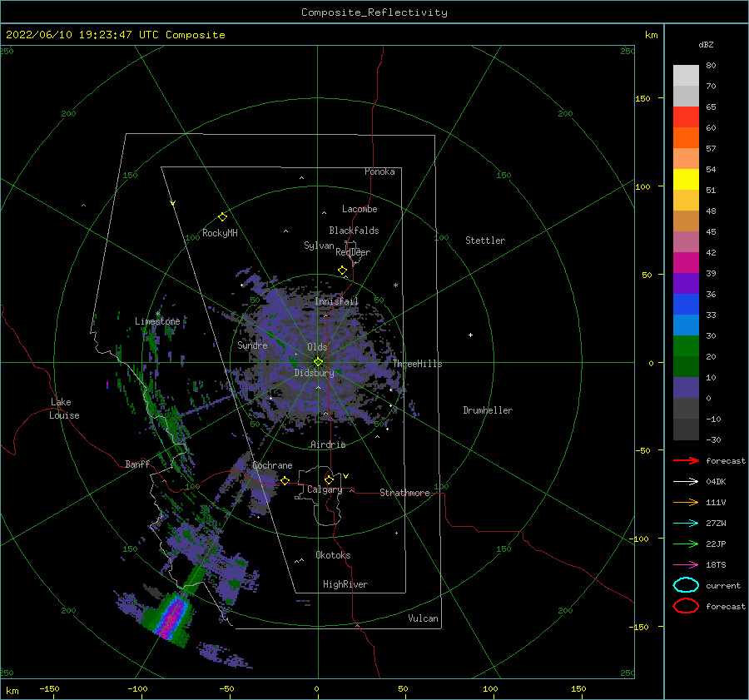Click the Calgary city label
Image resolution: width=749 pixels, height=700 pixels.
(325, 489)
